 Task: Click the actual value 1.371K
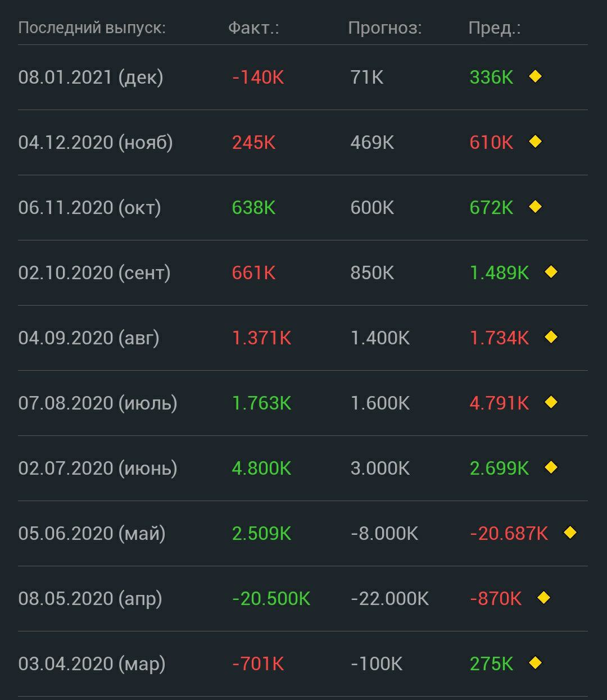262,338
